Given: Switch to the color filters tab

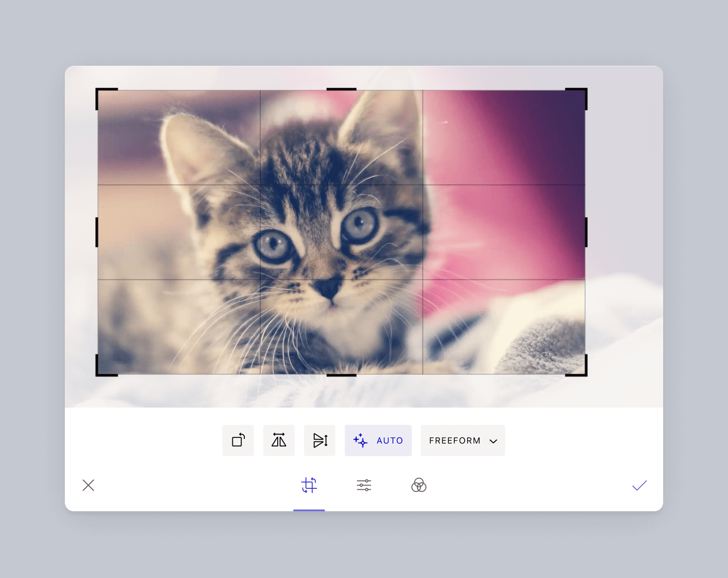Looking at the screenshot, I should 419,485.
